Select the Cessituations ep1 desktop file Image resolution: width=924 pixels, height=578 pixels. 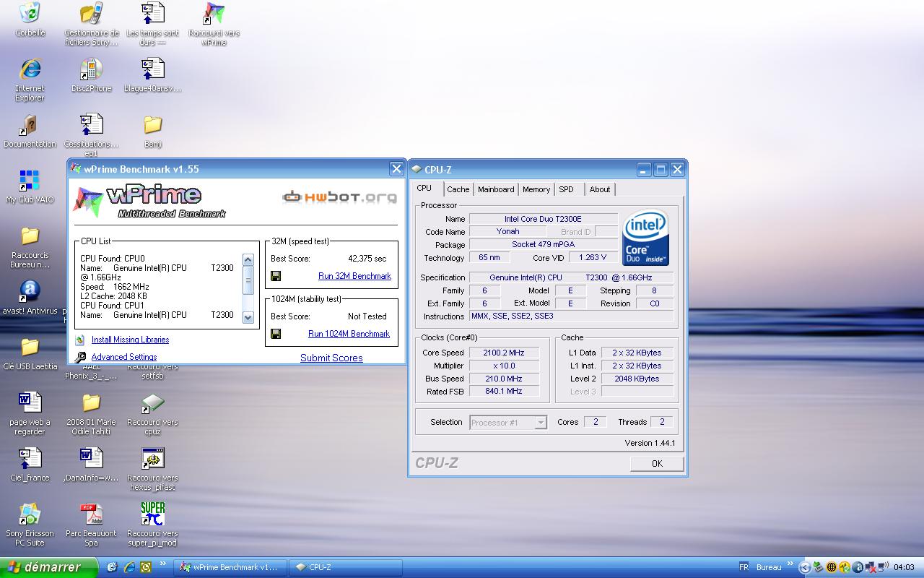point(92,135)
